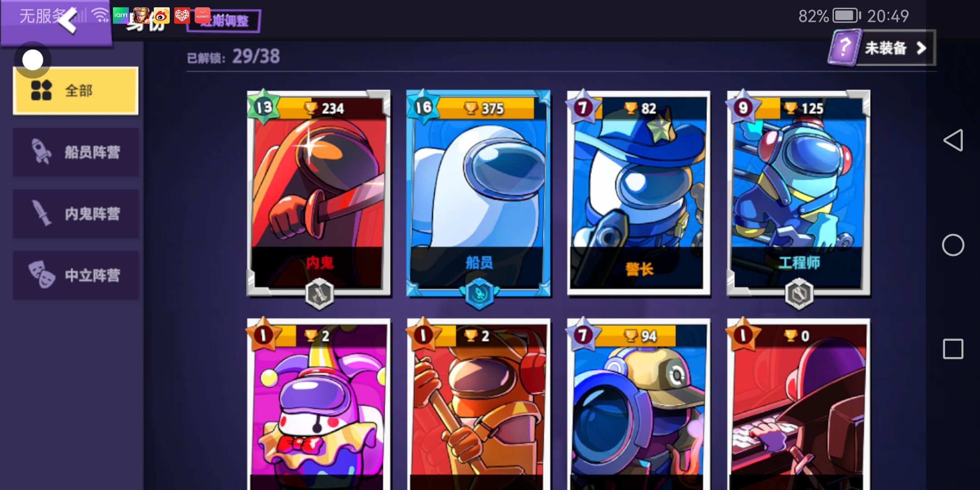Tap the white back arrow icon
This screenshot has height=490, width=980.
[x=68, y=20]
